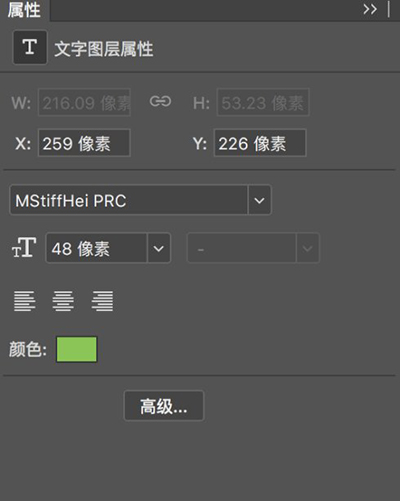Open the green text color swatch

77,349
